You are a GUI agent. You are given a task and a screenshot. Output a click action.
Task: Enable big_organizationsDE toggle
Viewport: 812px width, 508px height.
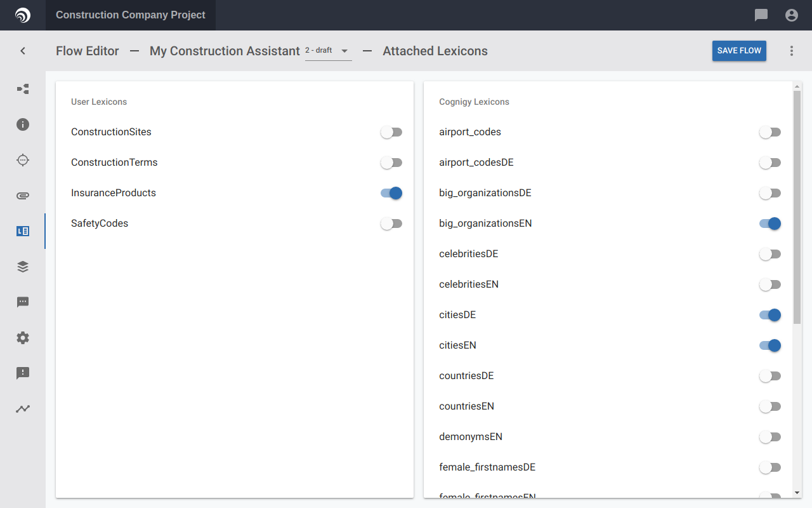[770, 193]
